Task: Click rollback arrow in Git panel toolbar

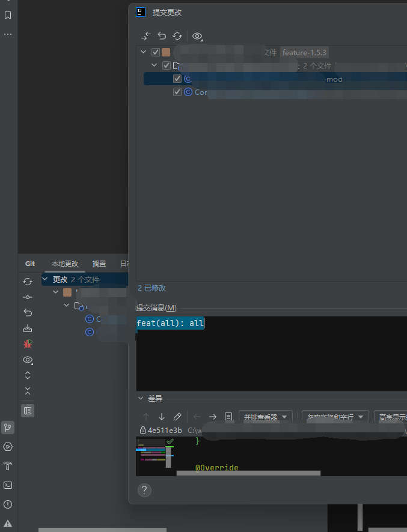Action: (x=28, y=312)
